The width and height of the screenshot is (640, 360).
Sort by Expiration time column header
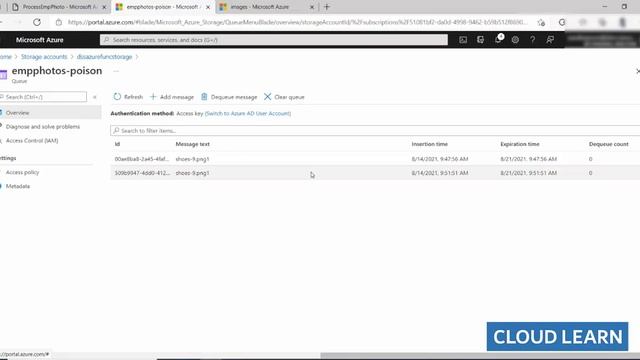pyautogui.click(x=520, y=144)
